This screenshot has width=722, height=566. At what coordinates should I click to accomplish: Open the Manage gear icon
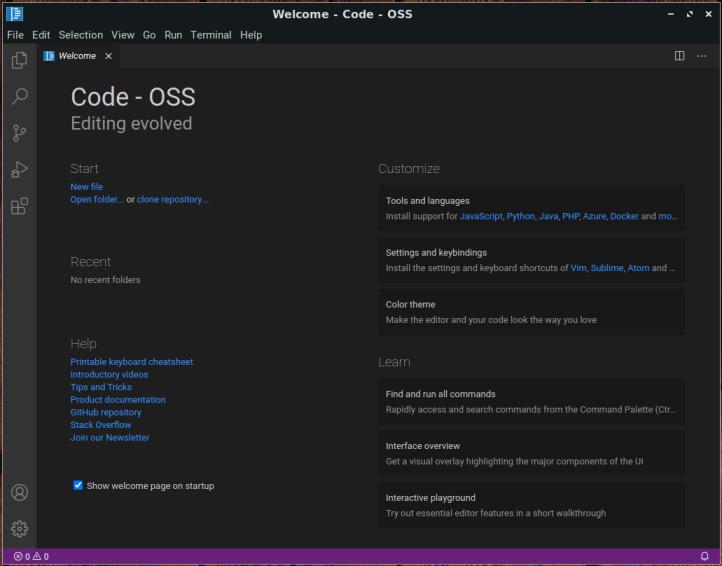(x=19, y=528)
